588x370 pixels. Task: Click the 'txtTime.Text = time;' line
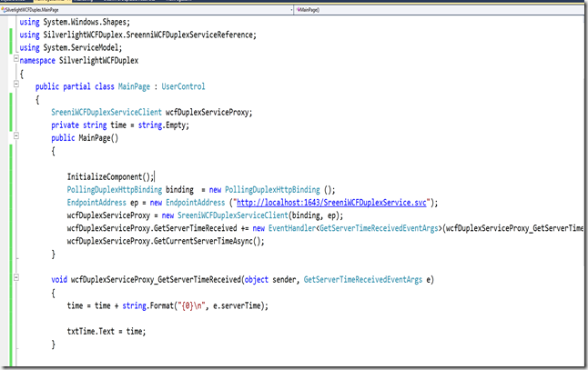pos(106,332)
